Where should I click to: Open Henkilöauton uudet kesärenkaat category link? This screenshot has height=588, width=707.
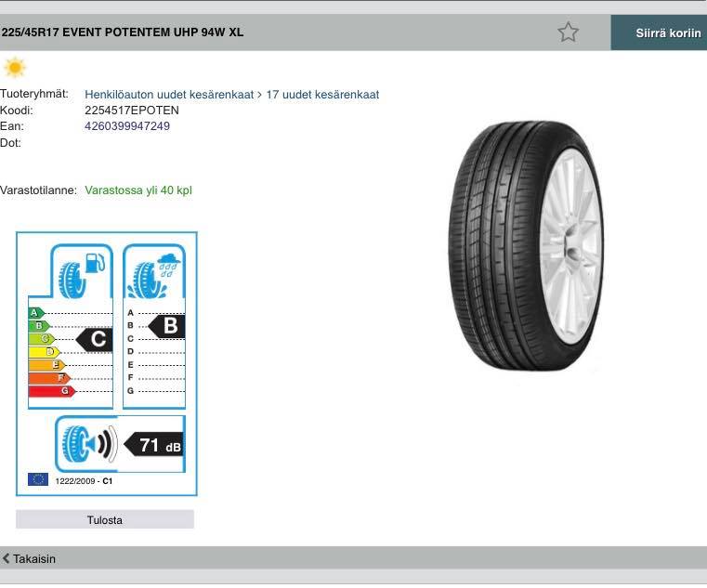[169, 95]
